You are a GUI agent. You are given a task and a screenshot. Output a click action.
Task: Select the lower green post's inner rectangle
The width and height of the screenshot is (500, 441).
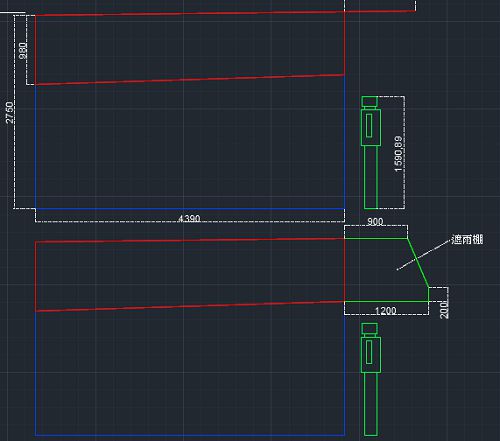pyautogui.click(x=369, y=352)
